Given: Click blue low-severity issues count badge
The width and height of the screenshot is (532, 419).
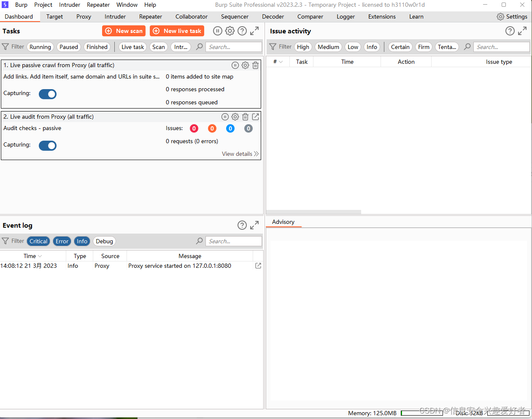Looking at the screenshot, I should [230, 128].
